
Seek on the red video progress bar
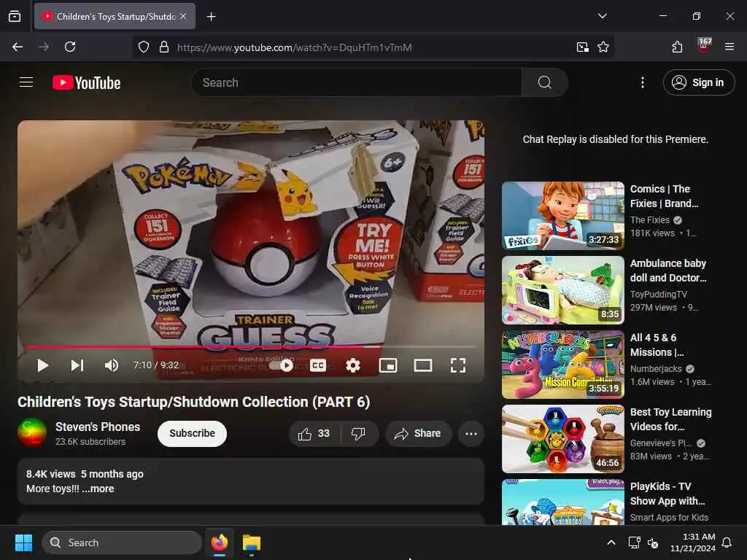(251, 346)
